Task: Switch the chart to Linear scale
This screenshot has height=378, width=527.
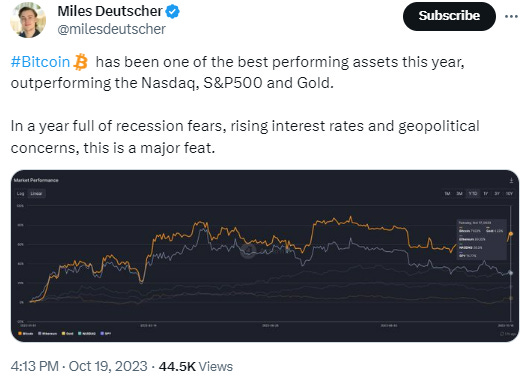Action: tap(36, 194)
